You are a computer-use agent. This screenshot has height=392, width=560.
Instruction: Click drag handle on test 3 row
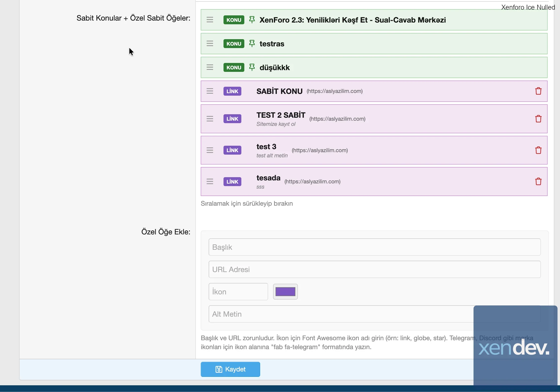210,150
